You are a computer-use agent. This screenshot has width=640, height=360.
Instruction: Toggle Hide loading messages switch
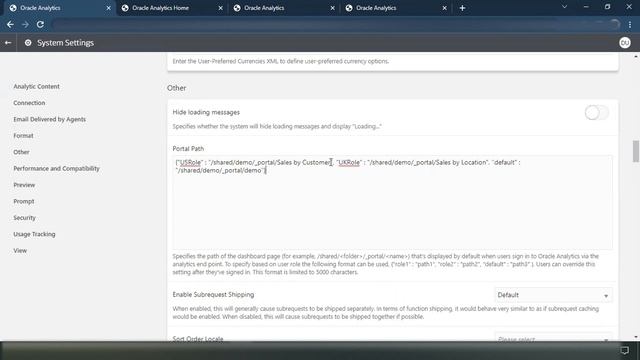pos(596,113)
